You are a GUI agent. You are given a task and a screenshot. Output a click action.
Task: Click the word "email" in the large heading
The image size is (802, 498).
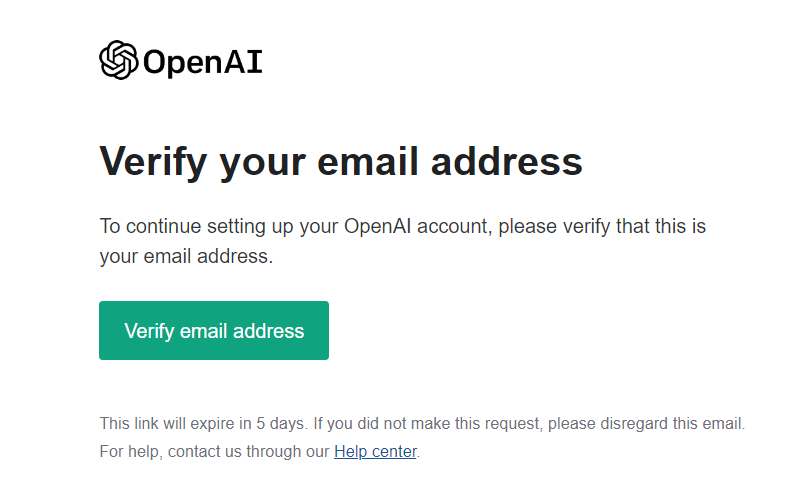[x=368, y=162]
